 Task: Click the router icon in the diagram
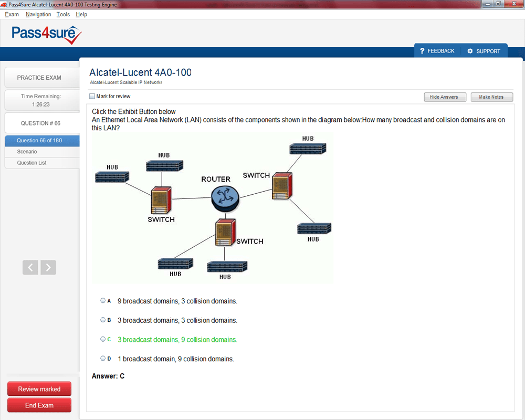click(225, 198)
